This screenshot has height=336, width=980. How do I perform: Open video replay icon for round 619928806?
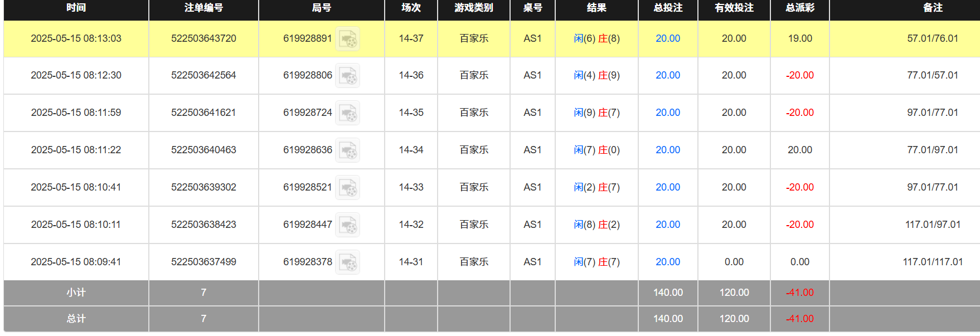coord(347,76)
